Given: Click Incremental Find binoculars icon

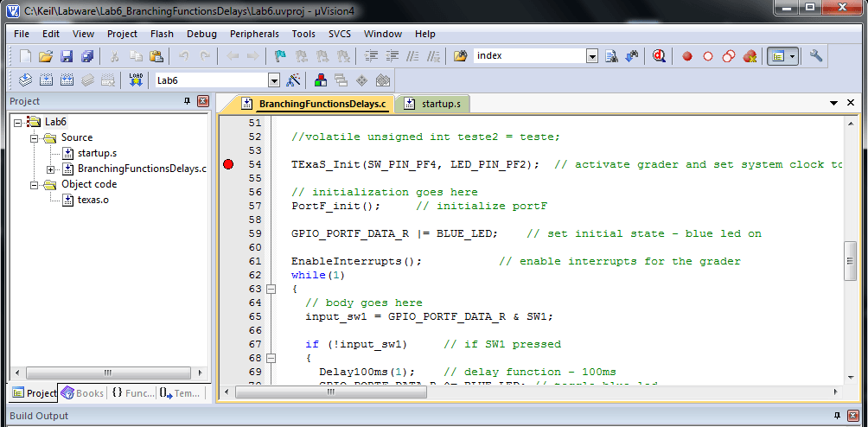Looking at the screenshot, I should point(632,56).
